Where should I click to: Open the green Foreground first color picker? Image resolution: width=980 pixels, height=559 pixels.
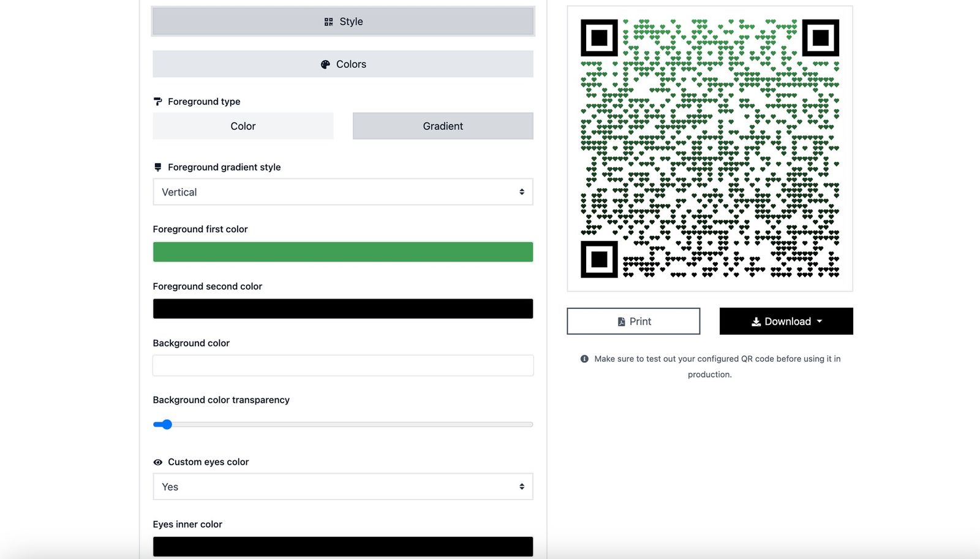[x=343, y=251]
